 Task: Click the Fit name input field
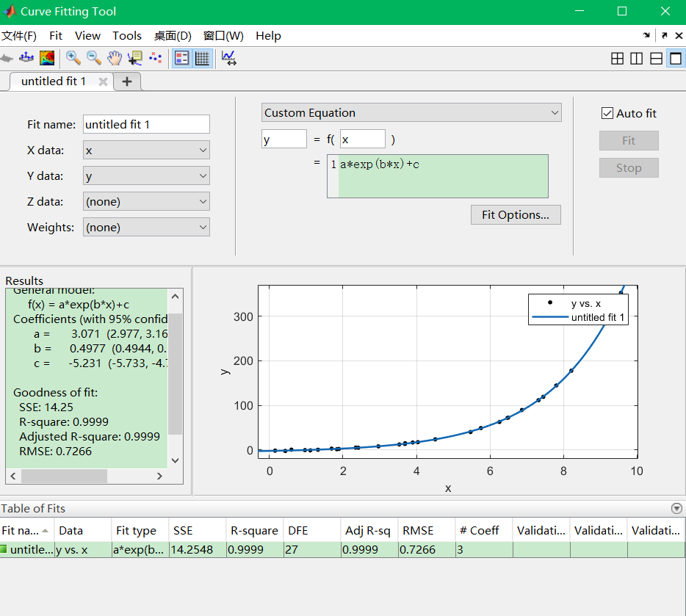tap(147, 125)
